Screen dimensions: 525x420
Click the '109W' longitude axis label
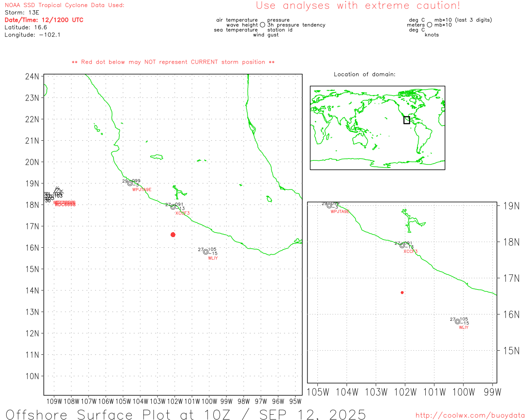(54, 401)
